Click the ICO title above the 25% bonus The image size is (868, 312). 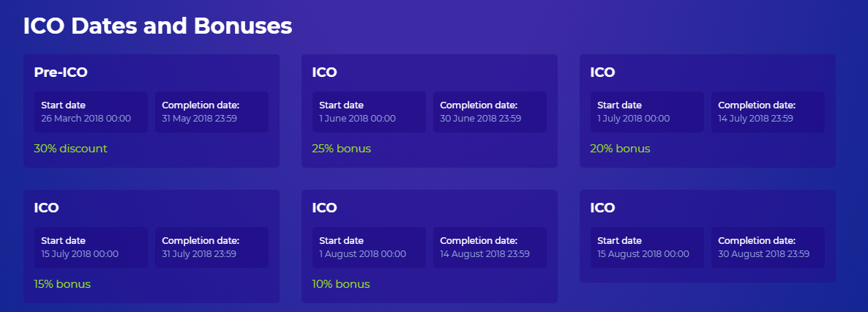(x=324, y=73)
